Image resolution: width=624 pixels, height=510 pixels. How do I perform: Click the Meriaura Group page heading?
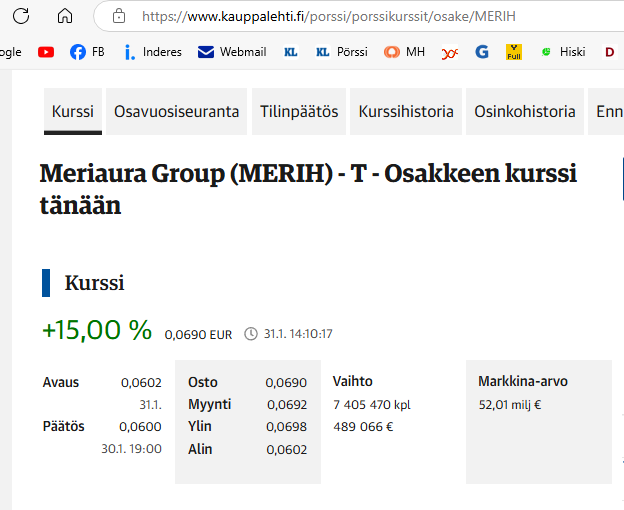308,189
